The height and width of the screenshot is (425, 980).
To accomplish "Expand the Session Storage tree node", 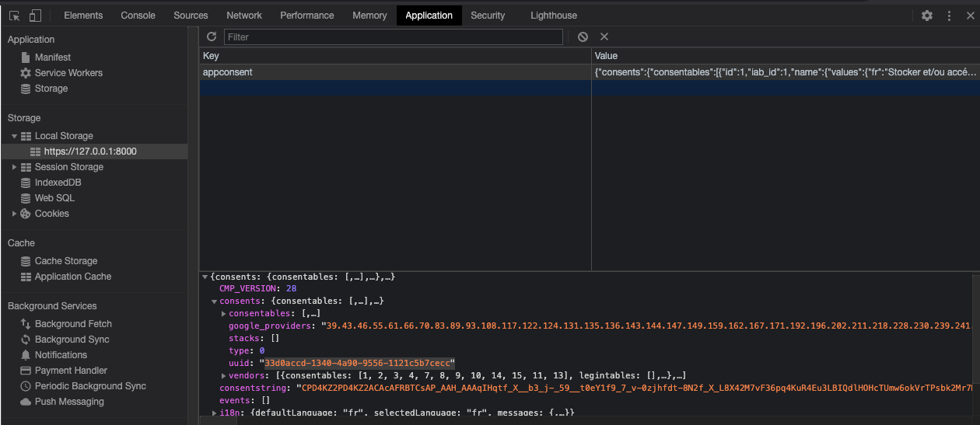I will (x=14, y=167).
